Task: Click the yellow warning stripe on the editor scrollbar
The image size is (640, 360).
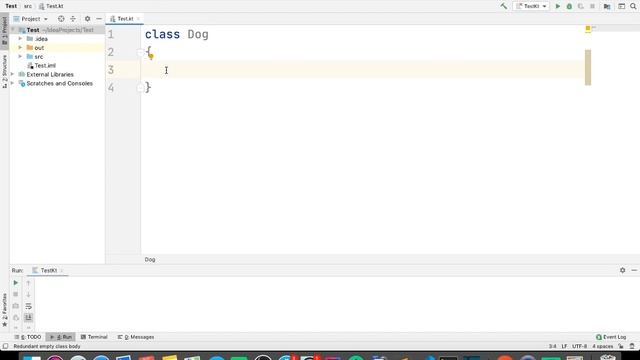Action: click(x=588, y=67)
